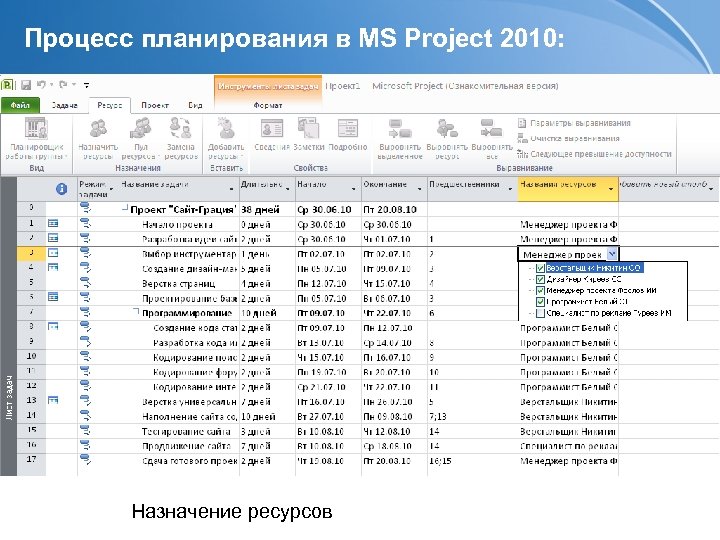
Task: Open Предшественники column filter dropdown
Action: click(x=510, y=189)
